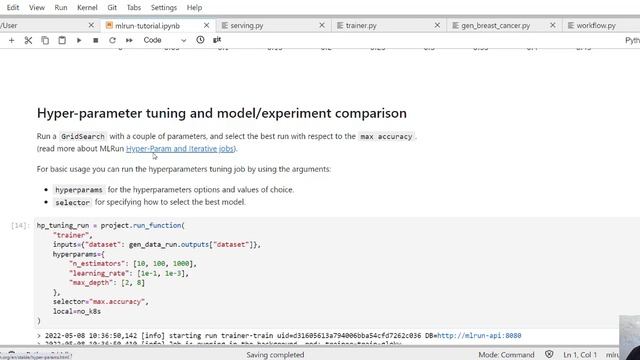This screenshot has height=360, width=640.
Task: Open the Run menu
Action: 61,7
